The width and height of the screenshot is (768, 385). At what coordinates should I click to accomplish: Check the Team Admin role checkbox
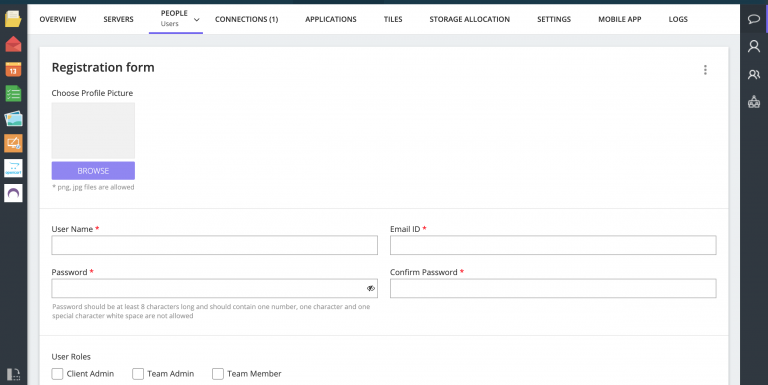click(x=138, y=374)
